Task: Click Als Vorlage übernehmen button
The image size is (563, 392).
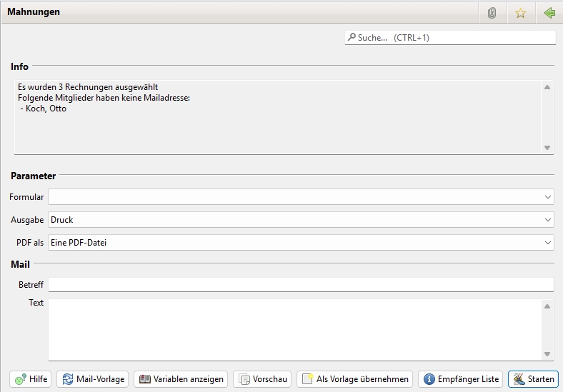Action: [x=354, y=379]
